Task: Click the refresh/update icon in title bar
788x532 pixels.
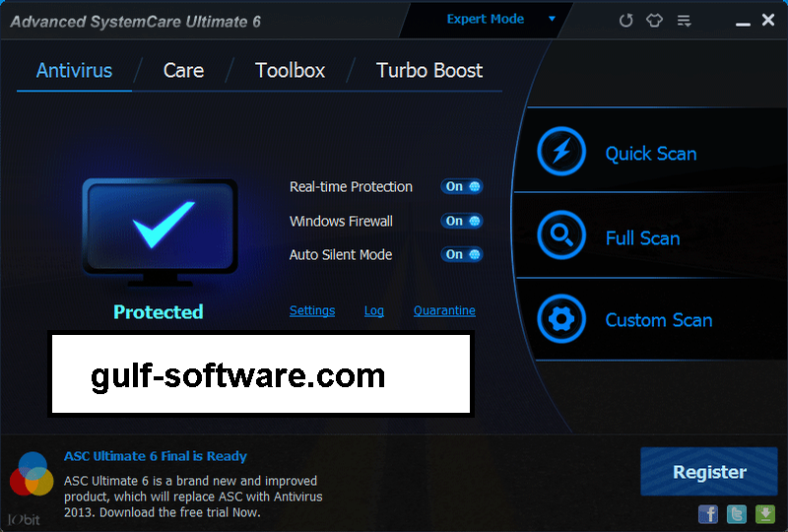Action: coord(625,21)
